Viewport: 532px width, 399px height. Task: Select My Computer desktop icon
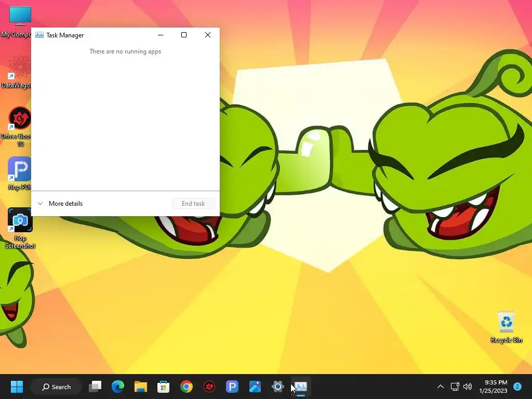coord(16,22)
